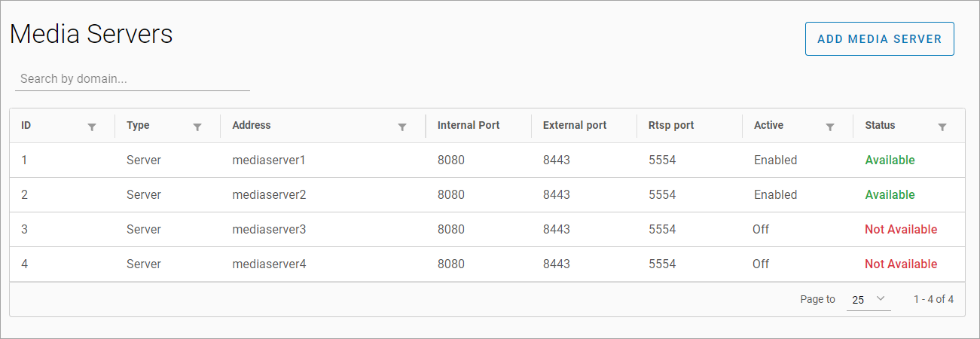This screenshot has height=339, width=980.
Task: Click the Available status for mediaserver1
Action: (x=890, y=160)
